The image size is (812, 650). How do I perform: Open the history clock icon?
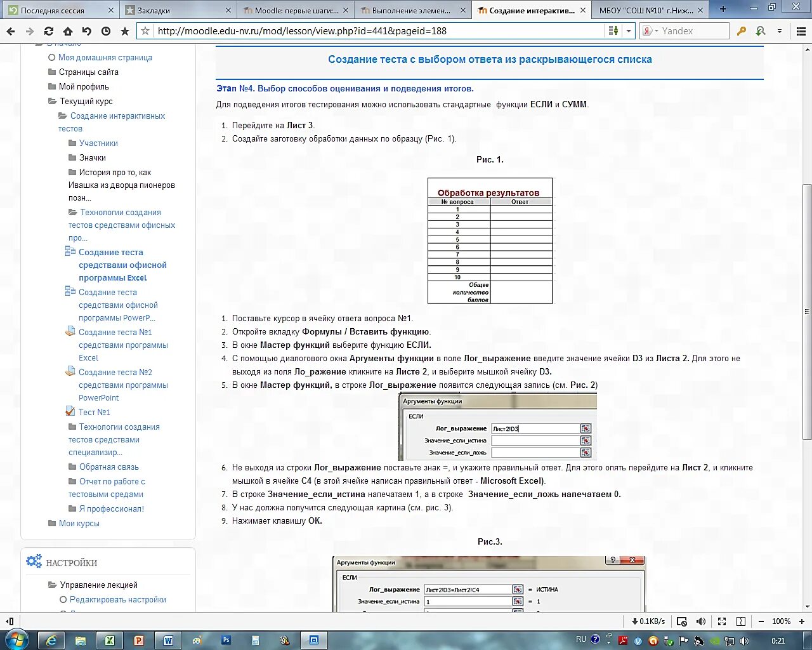pos(106,31)
